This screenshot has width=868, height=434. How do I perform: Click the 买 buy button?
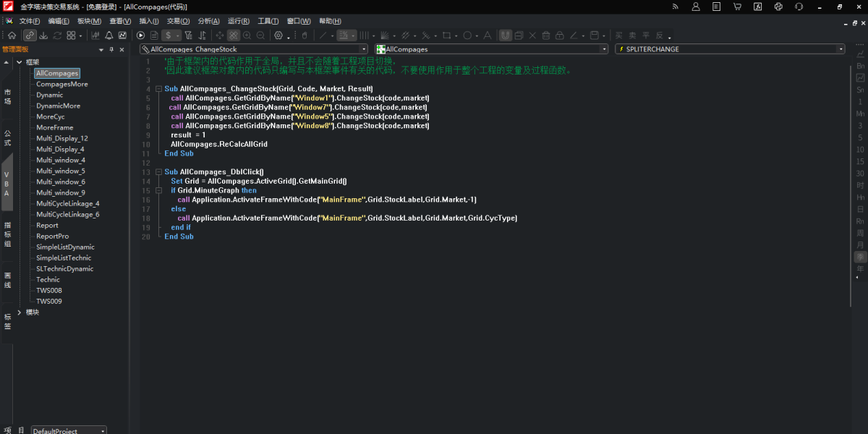pos(618,35)
